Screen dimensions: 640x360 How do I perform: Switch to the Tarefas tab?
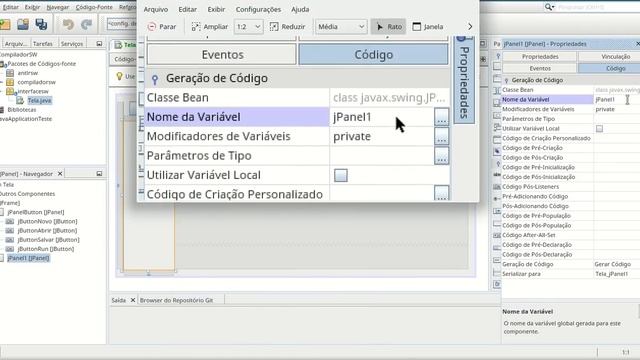point(43,44)
